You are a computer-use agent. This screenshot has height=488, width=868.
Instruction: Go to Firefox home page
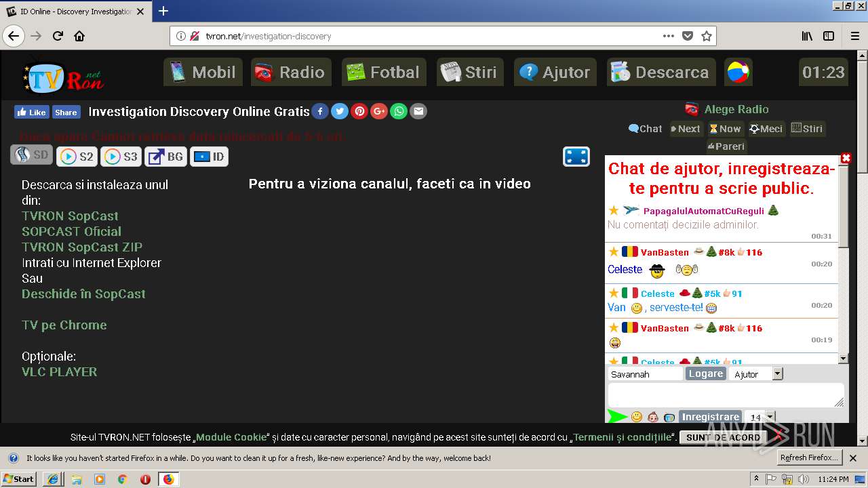coord(79,36)
